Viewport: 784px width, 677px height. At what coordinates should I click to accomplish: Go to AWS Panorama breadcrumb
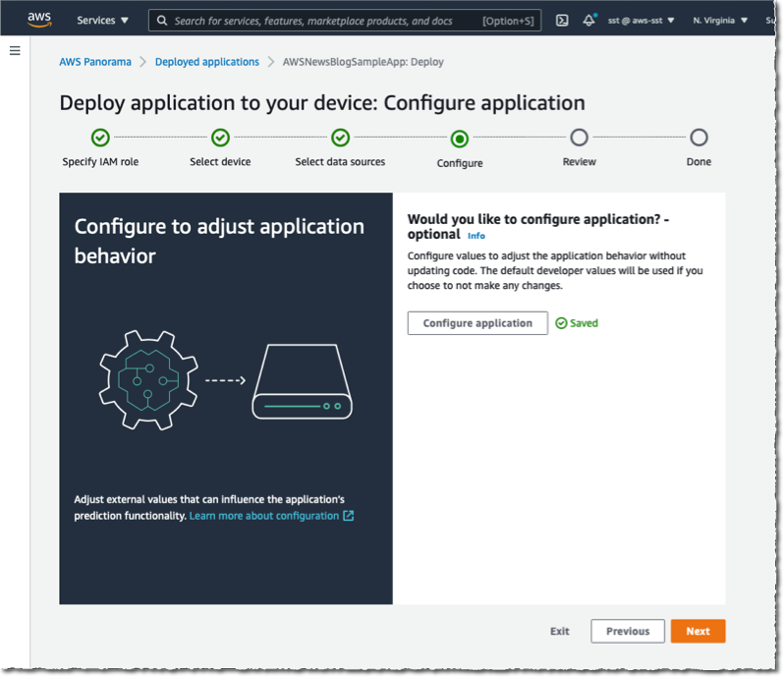pyautogui.click(x=95, y=62)
